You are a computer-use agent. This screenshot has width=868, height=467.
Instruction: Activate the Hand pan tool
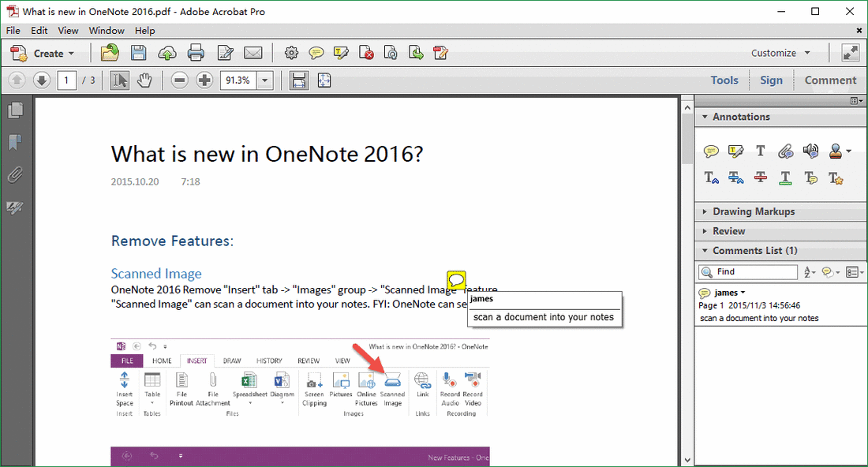pos(144,80)
